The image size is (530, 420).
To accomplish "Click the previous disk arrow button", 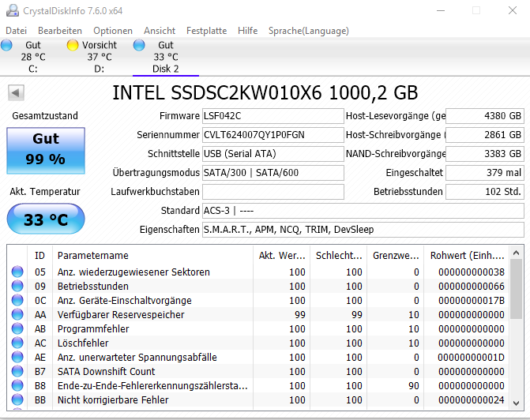I will tap(17, 92).
